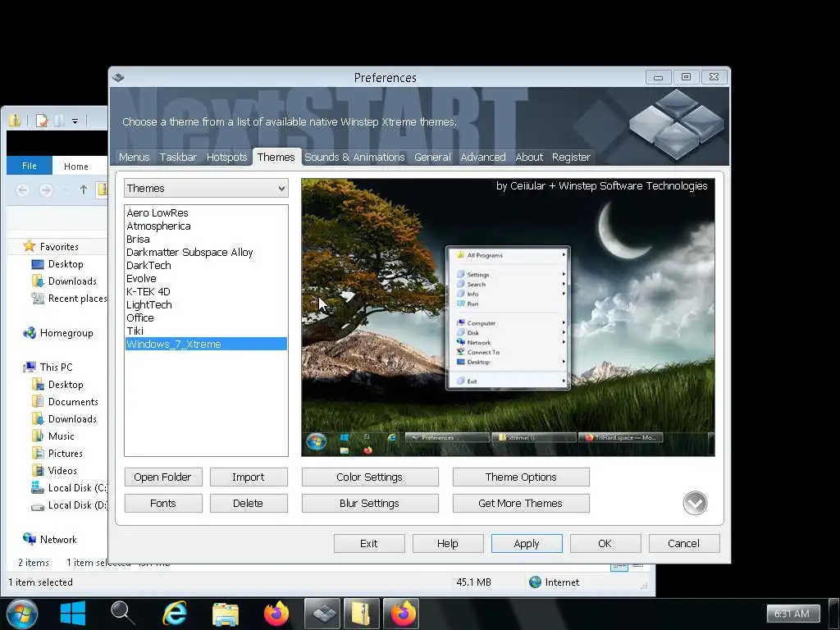Click the Exit button
The width and height of the screenshot is (840, 630).
click(369, 543)
